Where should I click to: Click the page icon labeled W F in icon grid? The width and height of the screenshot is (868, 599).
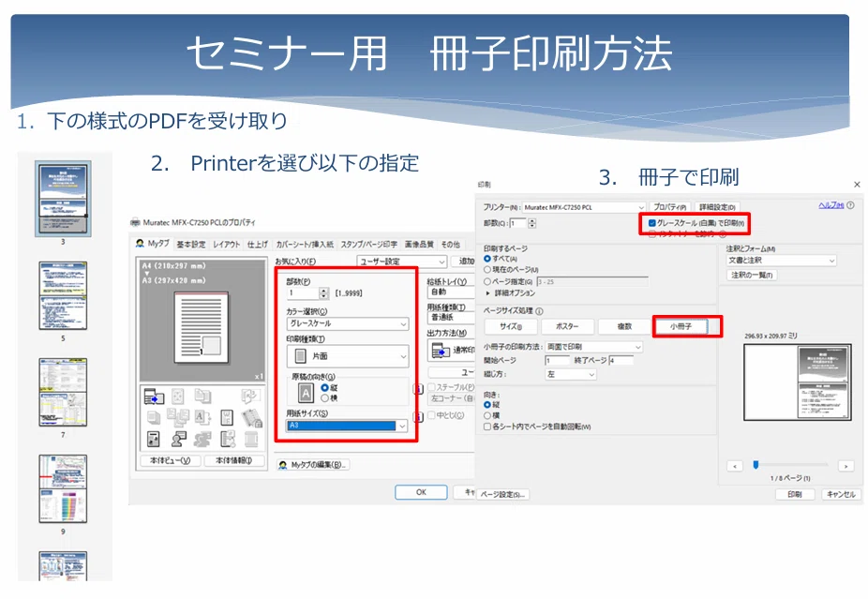(227, 417)
